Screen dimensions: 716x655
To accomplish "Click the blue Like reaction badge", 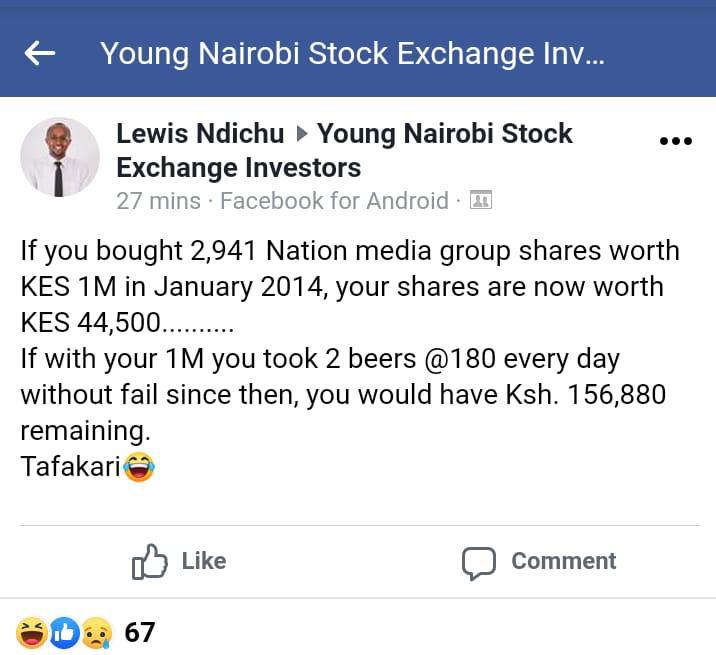I will click(64, 632).
